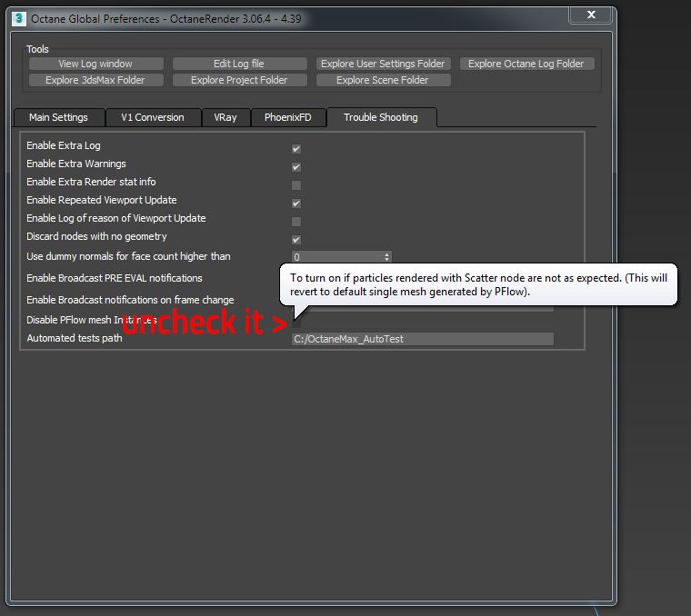Check Enable Log of reason of Viewport Update
The image size is (691, 616).
296,222
